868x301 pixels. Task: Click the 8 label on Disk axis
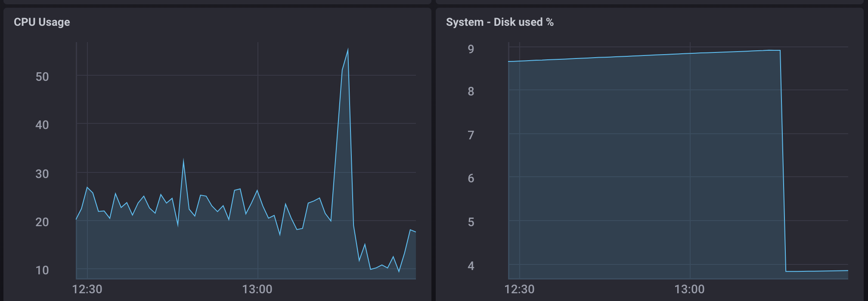point(471,92)
